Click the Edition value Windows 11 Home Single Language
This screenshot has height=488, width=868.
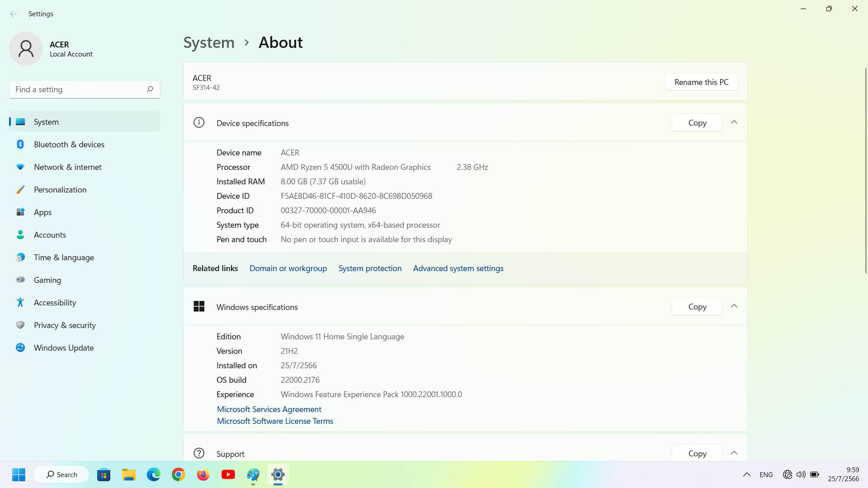tap(342, 336)
